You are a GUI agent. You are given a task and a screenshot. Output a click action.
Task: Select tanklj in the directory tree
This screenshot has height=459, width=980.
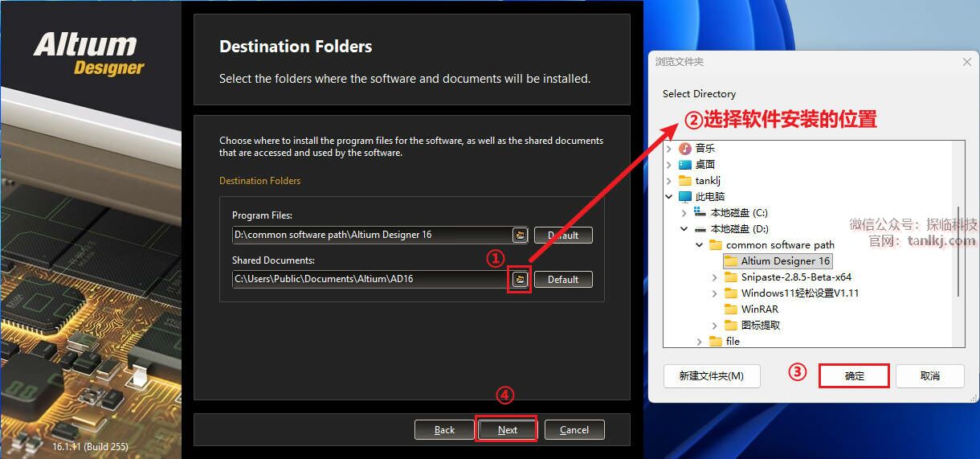tap(708, 181)
